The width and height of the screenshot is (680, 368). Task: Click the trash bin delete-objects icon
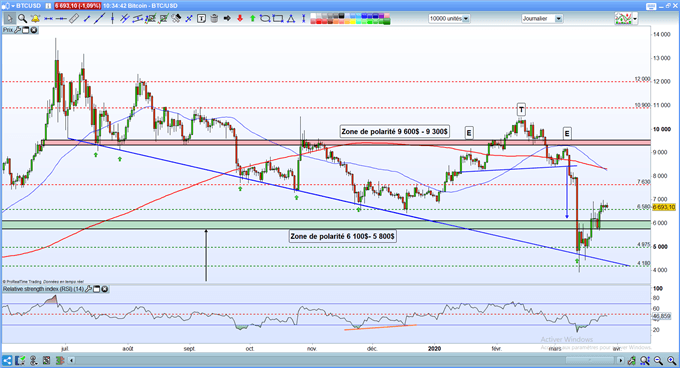tap(214, 18)
